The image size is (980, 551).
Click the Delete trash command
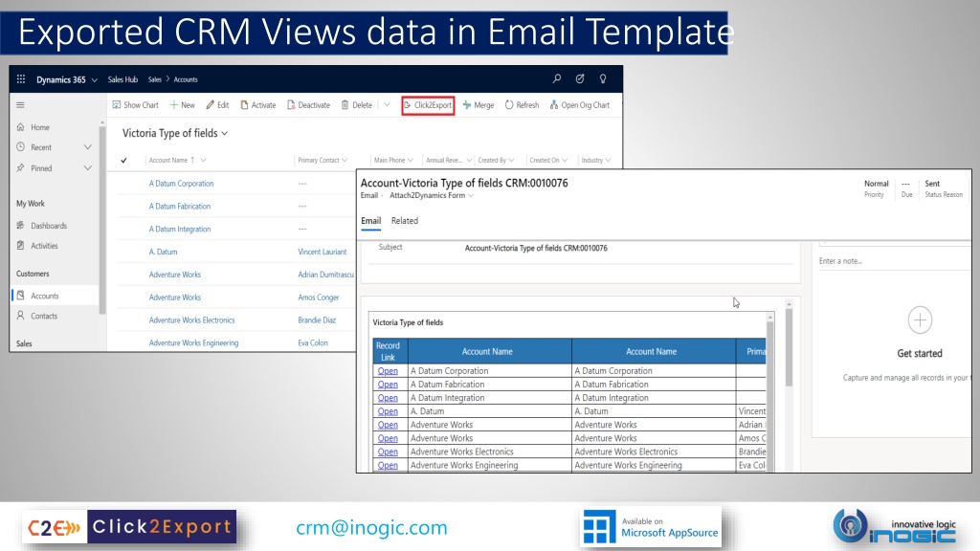(x=357, y=105)
